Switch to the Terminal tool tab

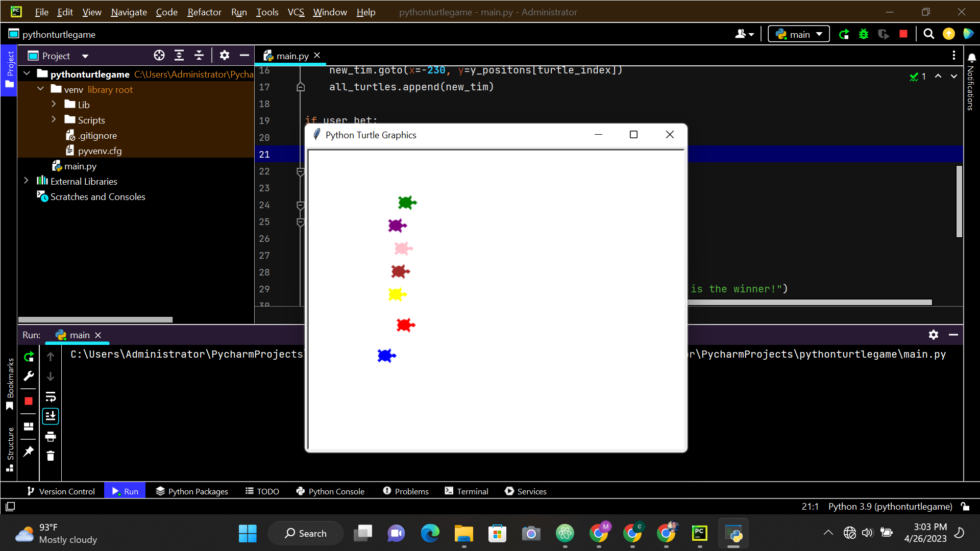[467, 491]
